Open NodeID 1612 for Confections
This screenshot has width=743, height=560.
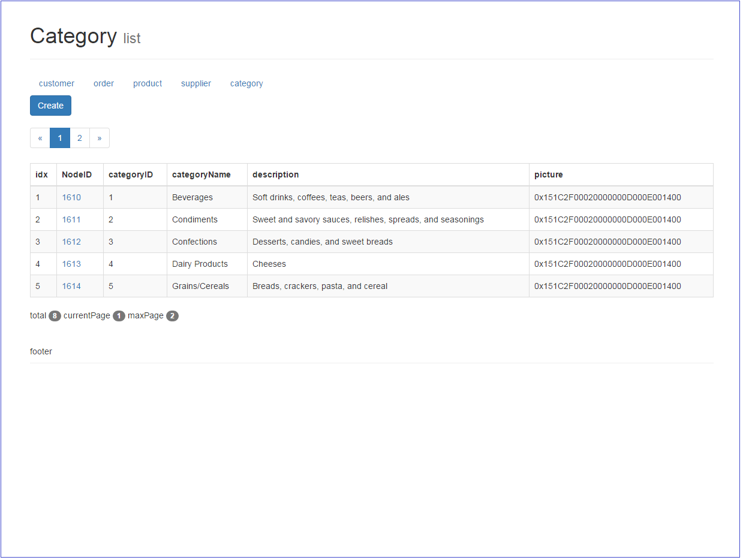point(71,241)
